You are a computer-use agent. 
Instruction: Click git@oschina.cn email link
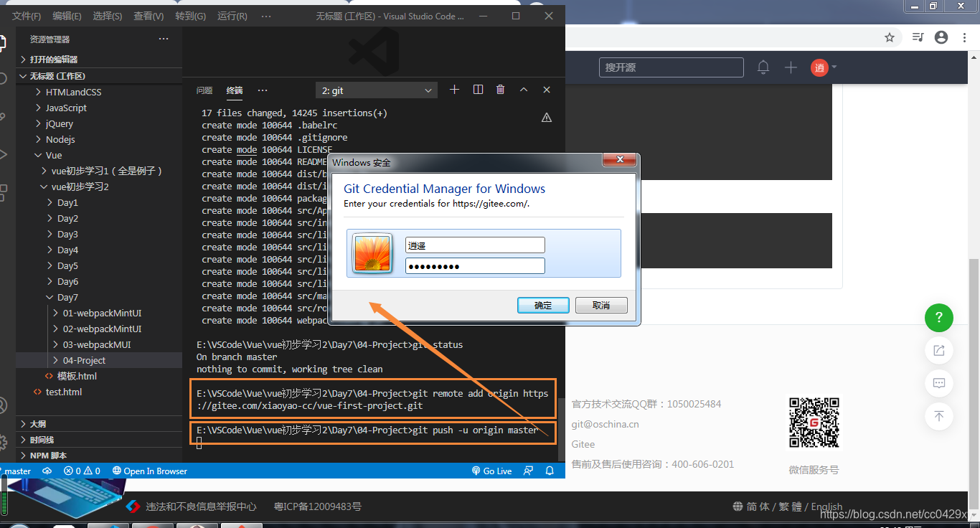point(605,424)
